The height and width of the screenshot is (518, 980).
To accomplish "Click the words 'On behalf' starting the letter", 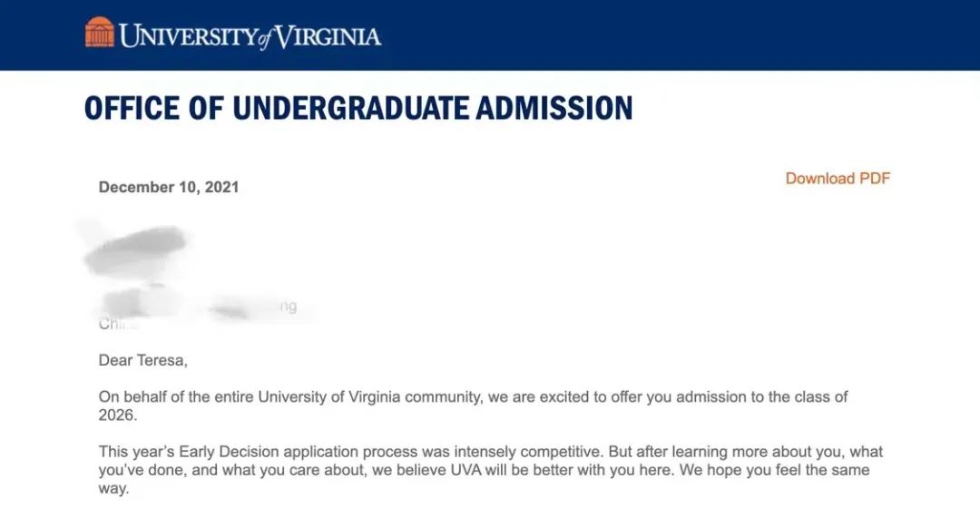I will (129, 397).
